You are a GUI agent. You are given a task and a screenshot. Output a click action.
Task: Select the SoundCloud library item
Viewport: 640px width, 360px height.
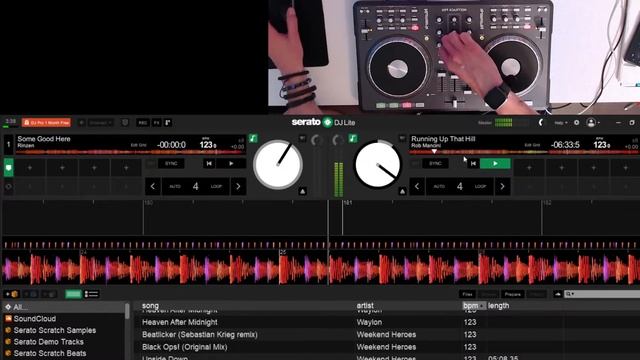tap(35, 318)
